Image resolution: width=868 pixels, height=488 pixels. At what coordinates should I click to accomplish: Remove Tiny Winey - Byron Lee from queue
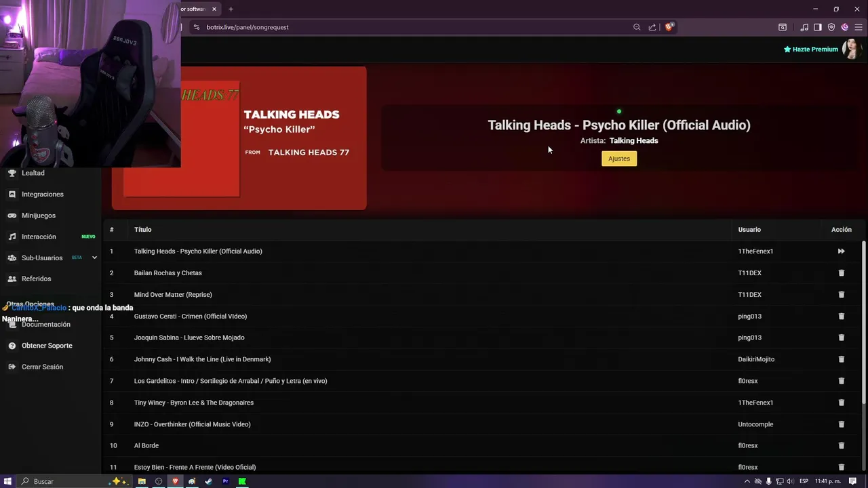tap(842, 403)
